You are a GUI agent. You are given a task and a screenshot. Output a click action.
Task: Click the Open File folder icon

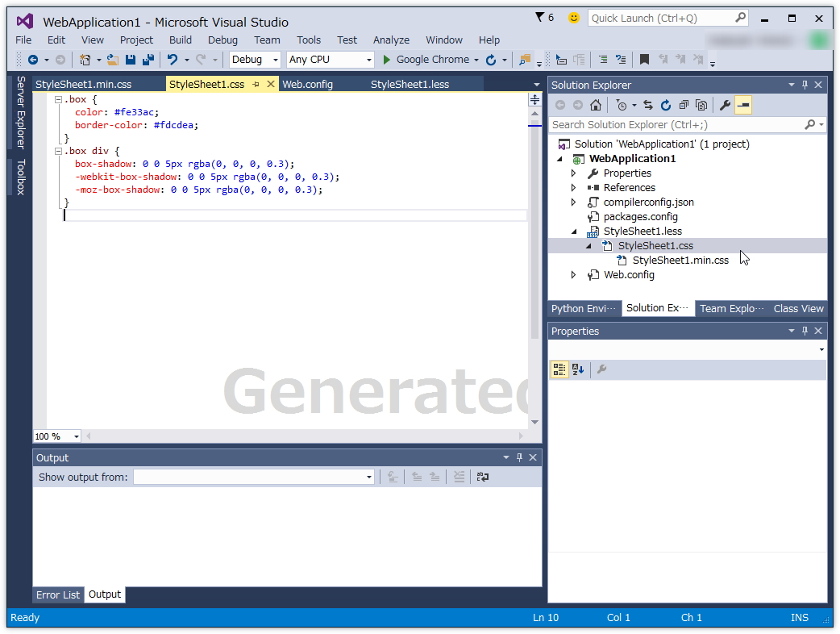coord(113,60)
